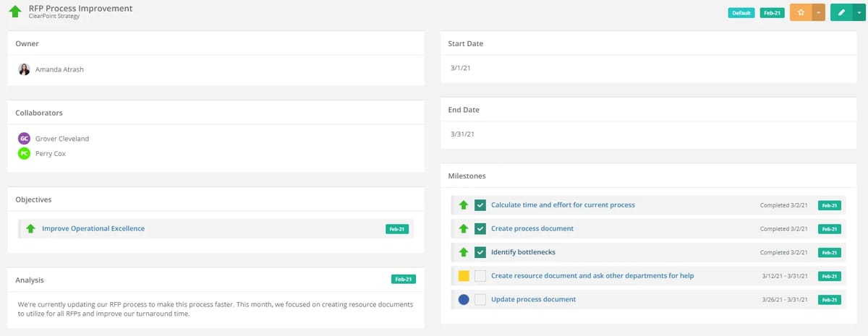
Task: Click the pencil edit button
Action: (841, 12)
